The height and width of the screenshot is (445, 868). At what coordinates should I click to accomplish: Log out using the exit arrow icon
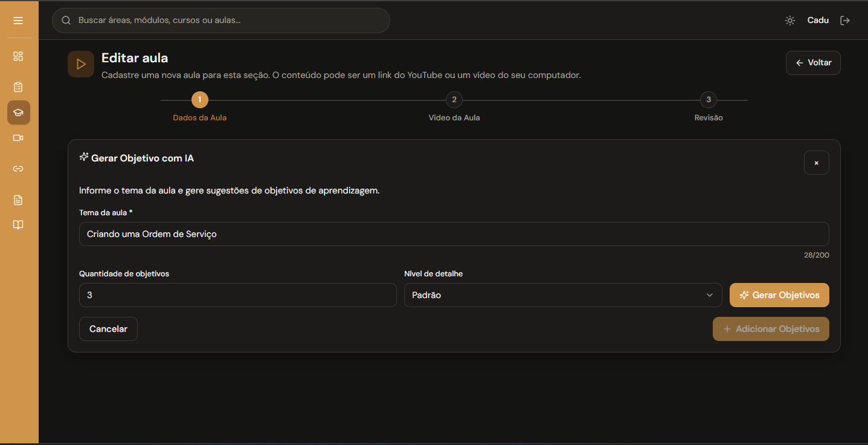(x=845, y=21)
